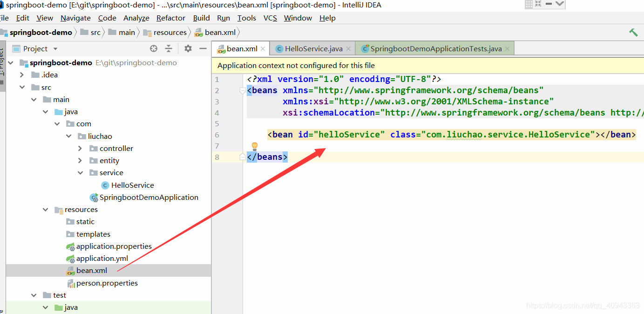
Task: Open the Code menu
Action: 107,18
